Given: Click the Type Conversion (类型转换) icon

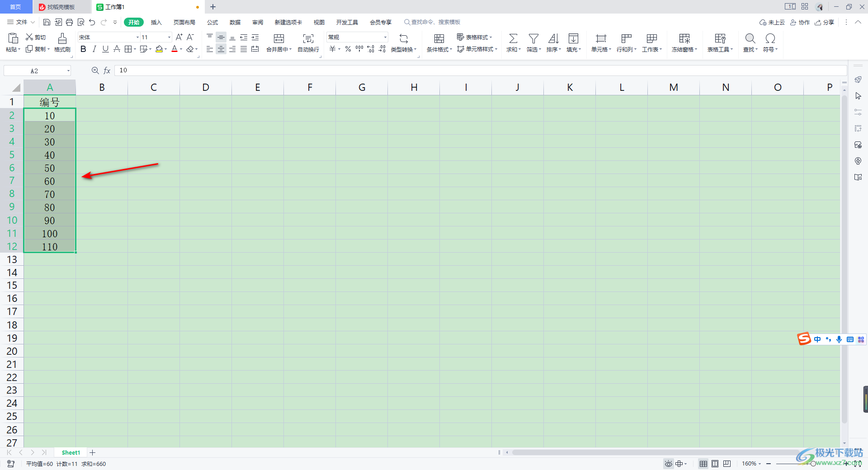Looking at the screenshot, I should [x=404, y=38].
